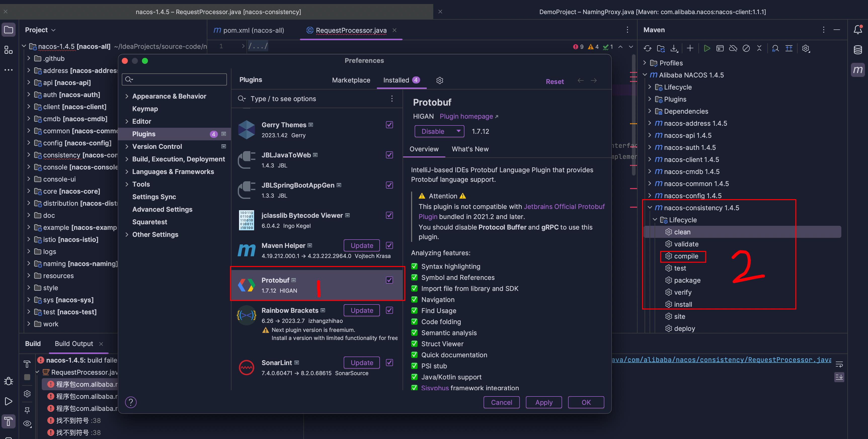Image resolution: width=868 pixels, height=439 pixels.
Task: Uncheck JBLSpringBootAppGen plugin checkbox
Action: click(x=389, y=185)
